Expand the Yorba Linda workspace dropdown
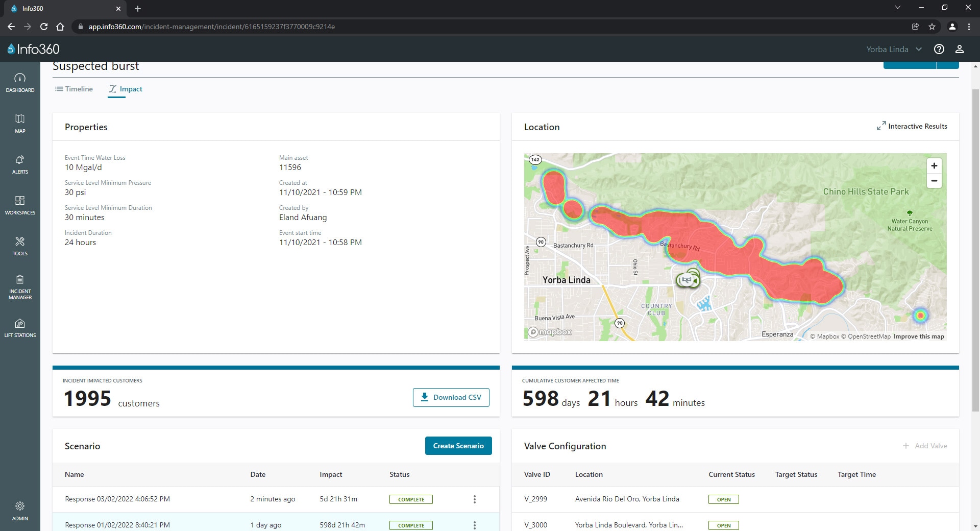This screenshot has width=980, height=531. [x=894, y=49]
